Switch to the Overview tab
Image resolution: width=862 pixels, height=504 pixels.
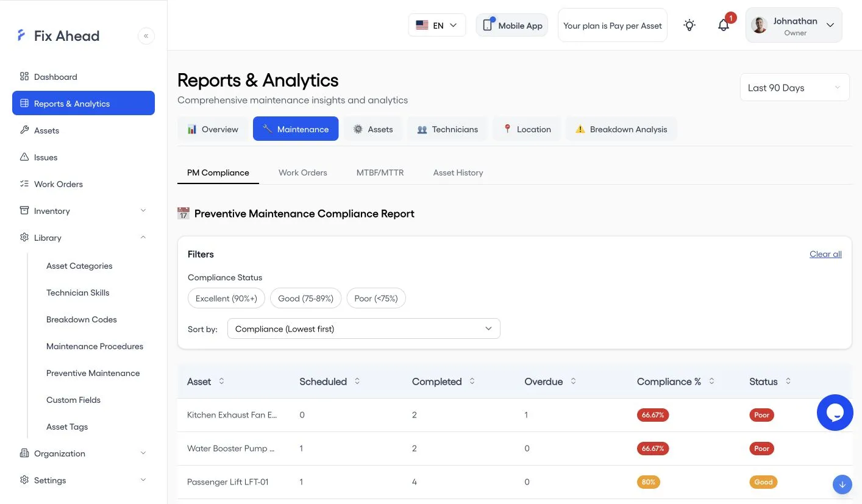[x=213, y=129]
